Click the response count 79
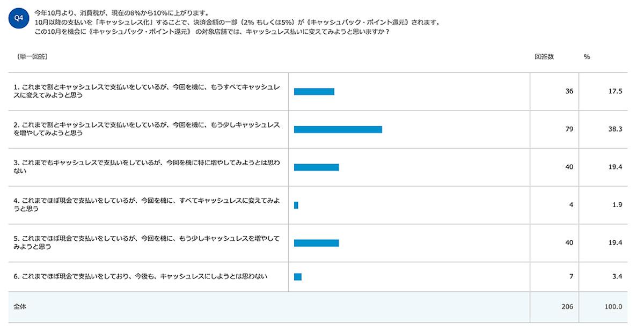The image size is (644, 331). 569,129
